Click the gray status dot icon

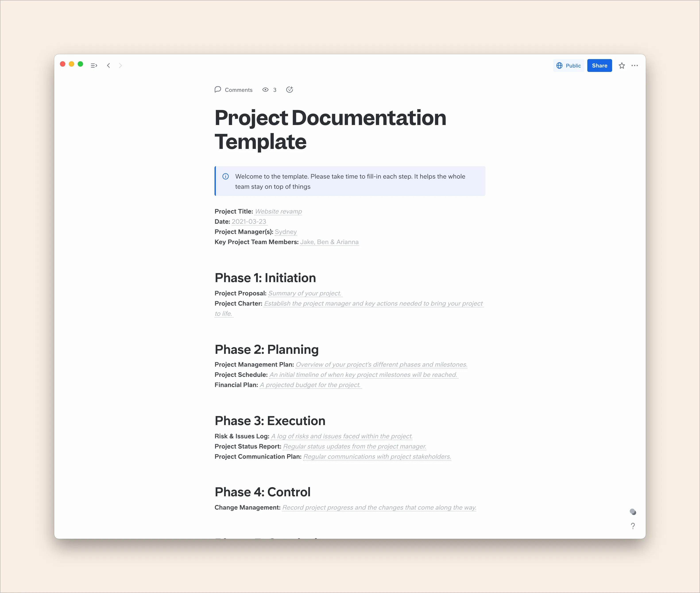633,512
